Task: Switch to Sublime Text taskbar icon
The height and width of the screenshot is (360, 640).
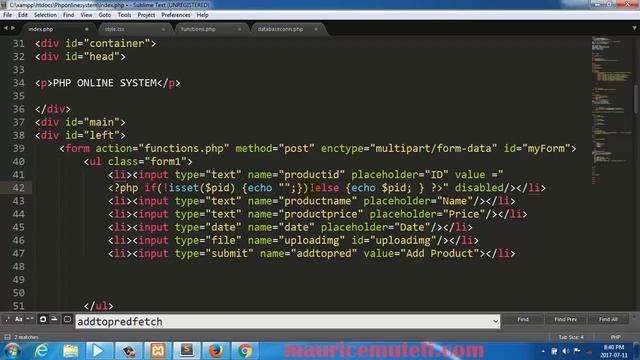Action: point(187,351)
